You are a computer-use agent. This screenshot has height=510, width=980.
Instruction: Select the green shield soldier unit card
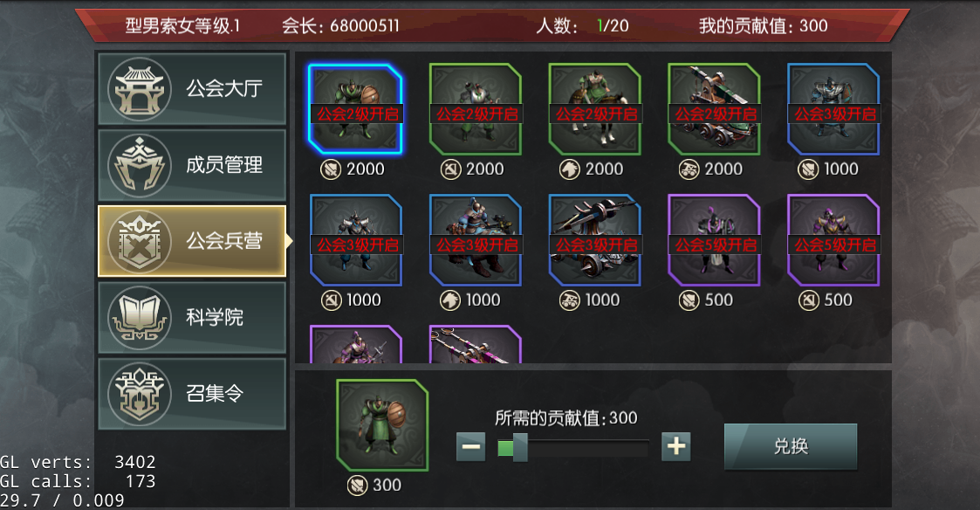click(x=356, y=109)
